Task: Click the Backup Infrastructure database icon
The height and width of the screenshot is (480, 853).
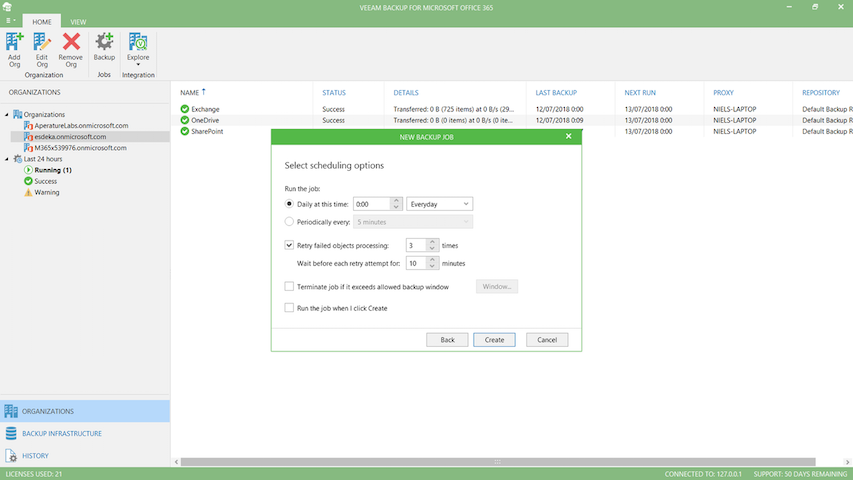Action: (x=11, y=434)
